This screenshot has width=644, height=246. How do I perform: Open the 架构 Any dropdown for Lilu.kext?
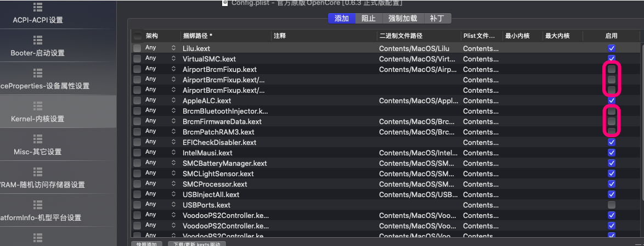pos(174,48)
